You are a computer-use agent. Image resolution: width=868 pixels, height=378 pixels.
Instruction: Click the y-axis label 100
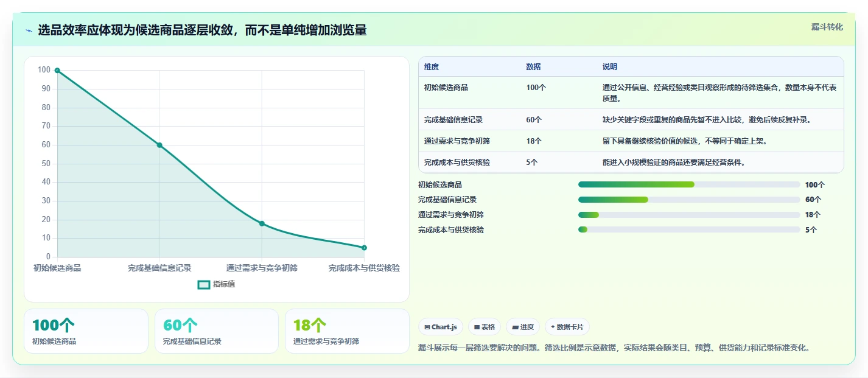44,70
